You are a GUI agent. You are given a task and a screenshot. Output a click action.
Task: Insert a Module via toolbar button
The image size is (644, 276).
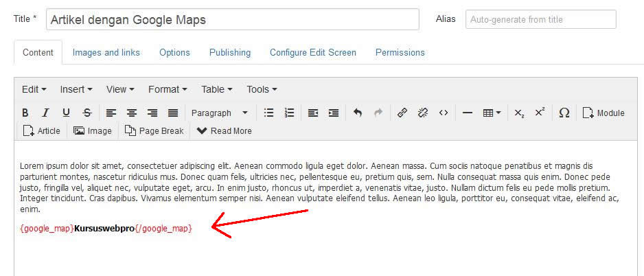603,113
